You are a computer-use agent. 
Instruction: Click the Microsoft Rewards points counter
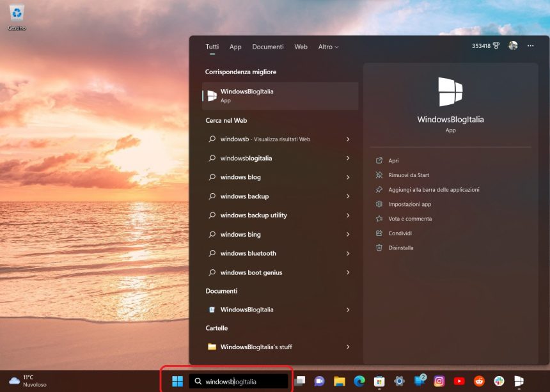click(x=487, y=46)
